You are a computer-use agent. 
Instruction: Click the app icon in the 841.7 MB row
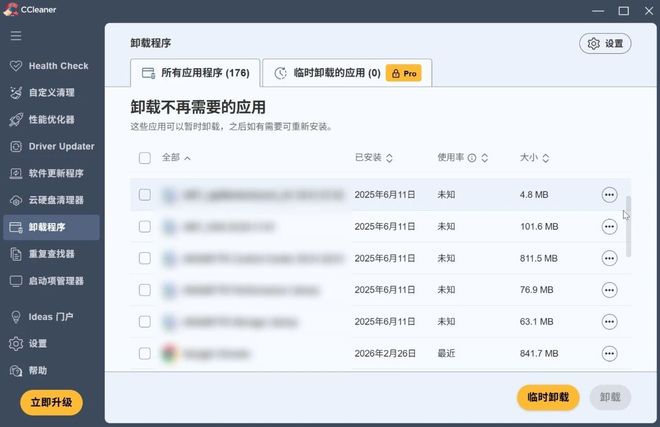point(169,353)
